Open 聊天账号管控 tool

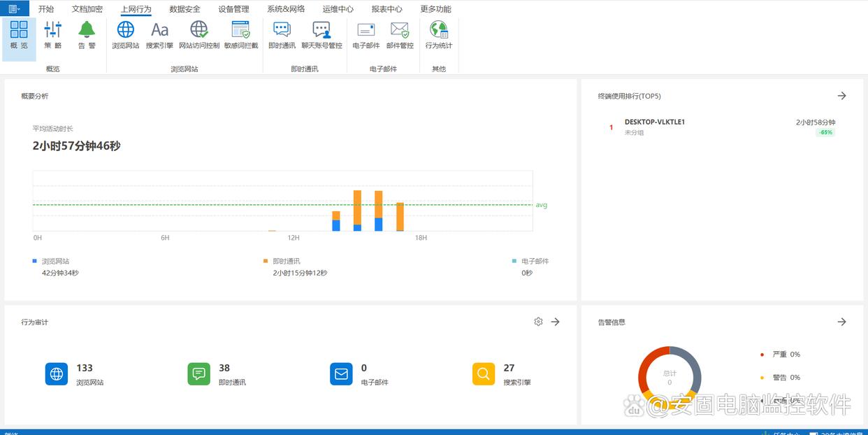(321, 34)
